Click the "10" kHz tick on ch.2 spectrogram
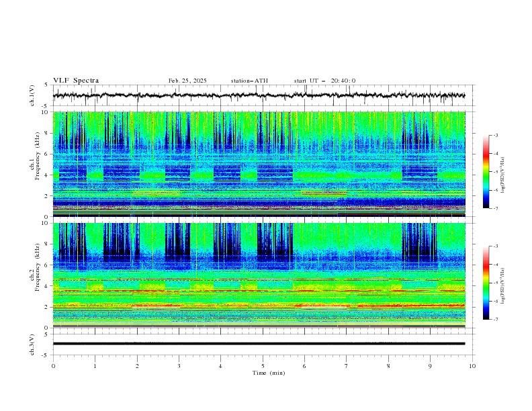 coord(45,223)
